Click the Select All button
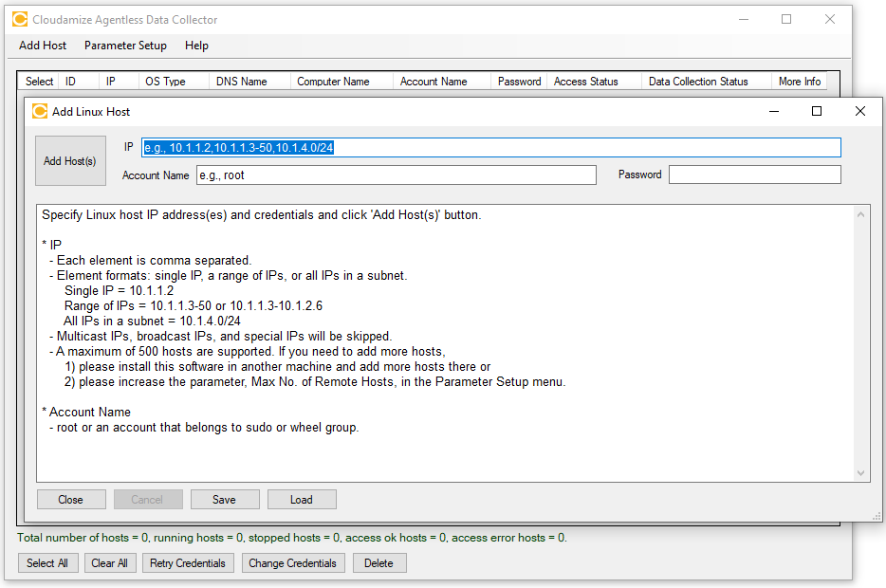Image resolution: width=886 pixels, height=588 pixels. pos(47,563)
